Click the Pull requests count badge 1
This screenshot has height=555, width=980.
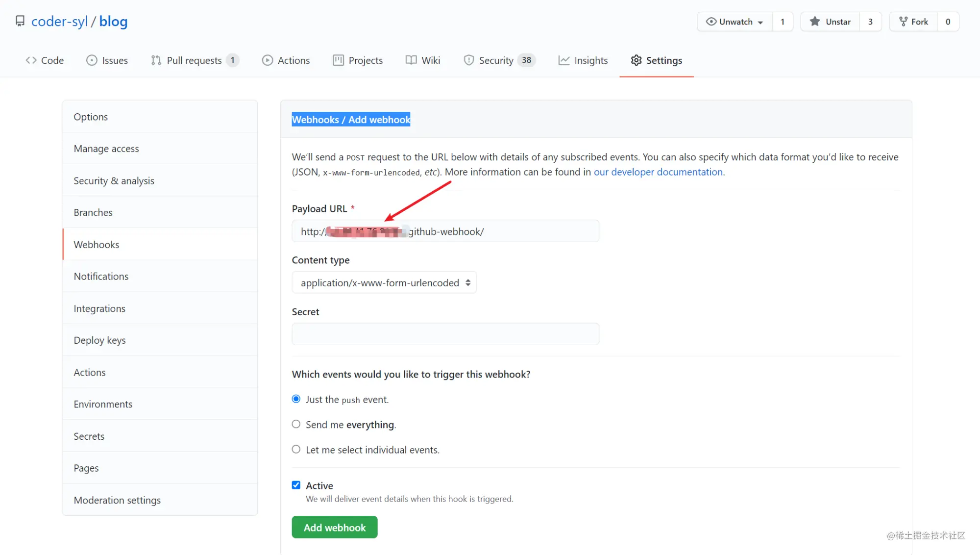pyautogui.click(x=233, y=60)
